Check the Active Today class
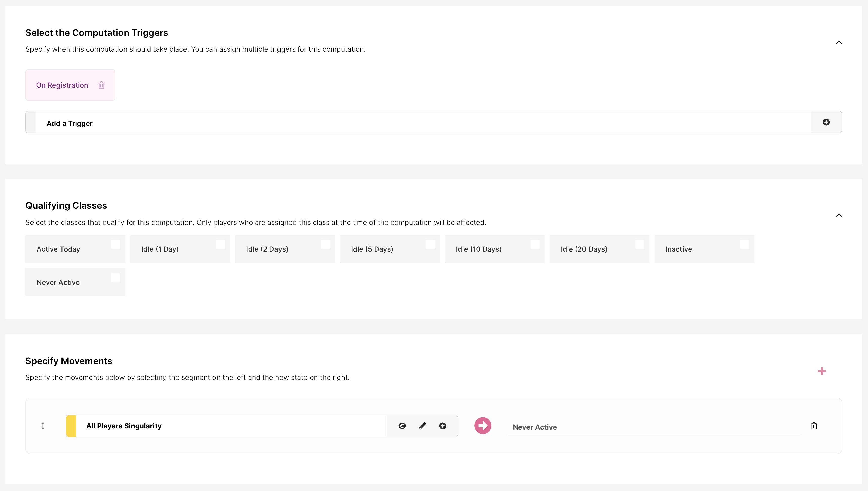 (116, 244)
